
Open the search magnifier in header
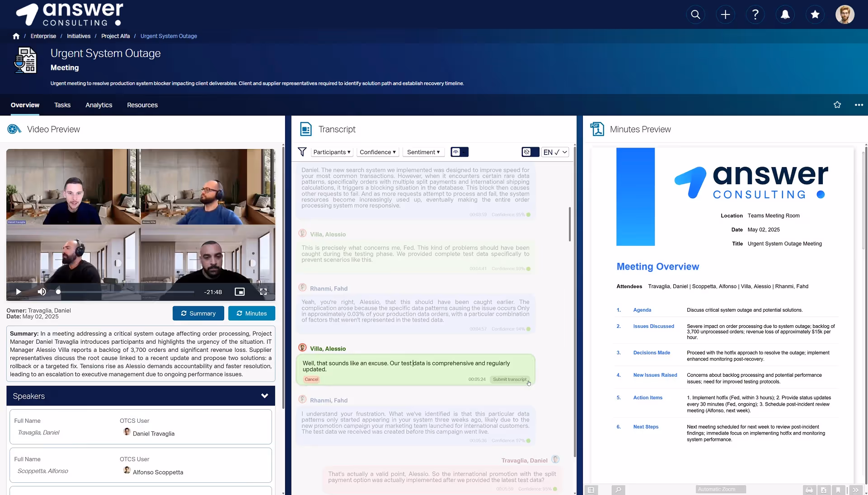(x=695, y=14)
